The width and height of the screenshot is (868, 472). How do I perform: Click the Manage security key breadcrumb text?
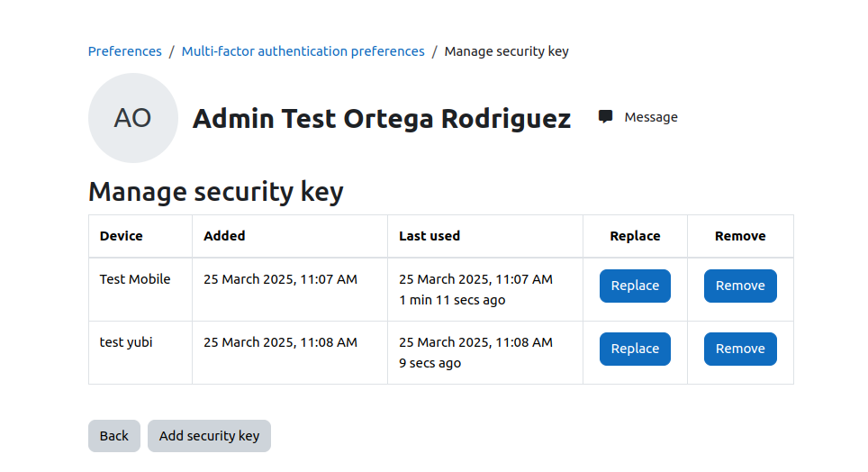point(507,51)
